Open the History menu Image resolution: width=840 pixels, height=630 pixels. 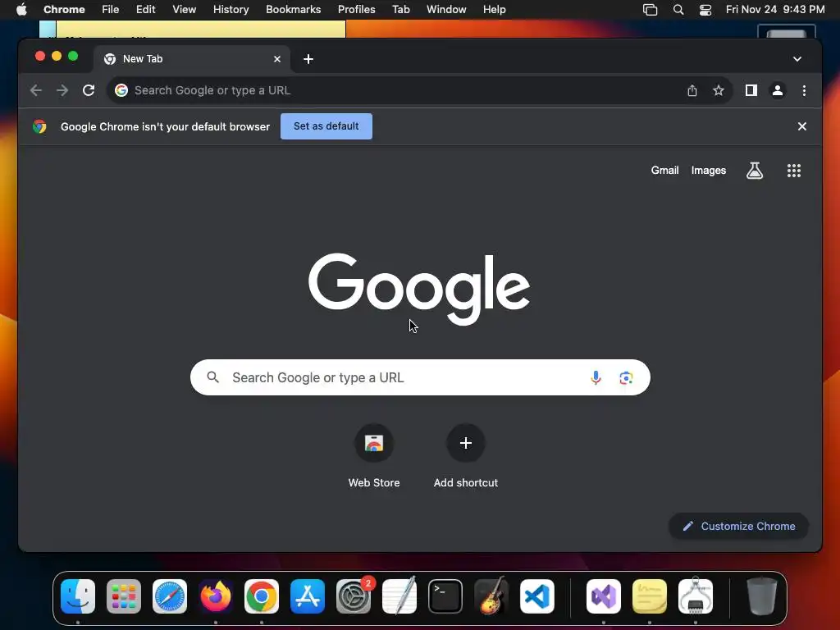point(231,10)
